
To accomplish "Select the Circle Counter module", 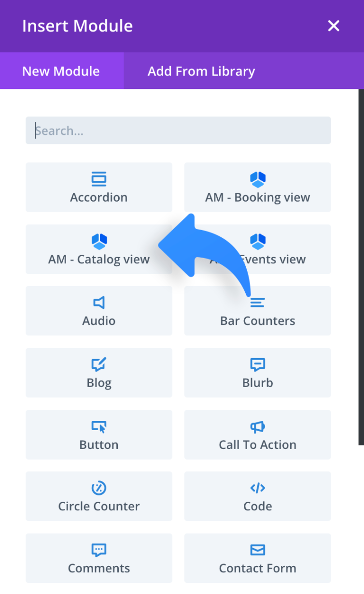I will pos(99,497).
